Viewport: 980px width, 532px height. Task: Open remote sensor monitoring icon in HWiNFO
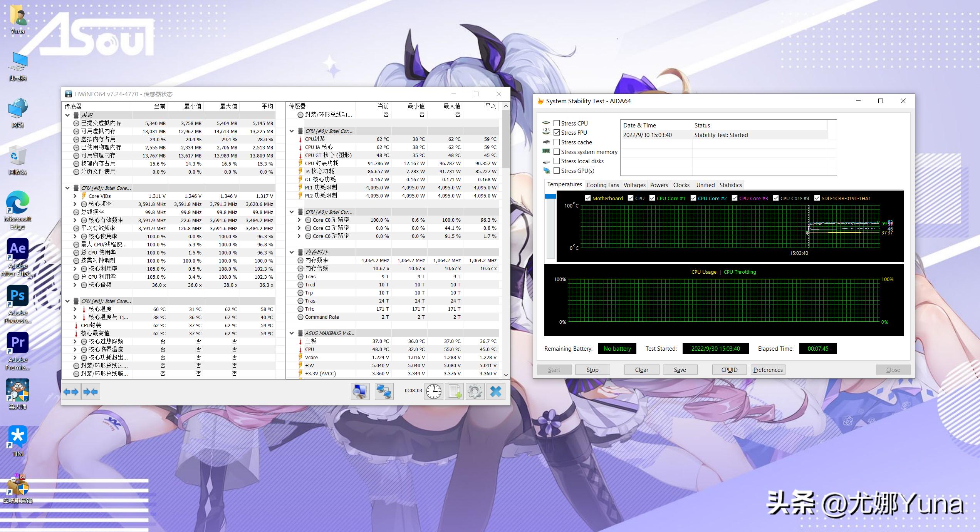(384, 391)
